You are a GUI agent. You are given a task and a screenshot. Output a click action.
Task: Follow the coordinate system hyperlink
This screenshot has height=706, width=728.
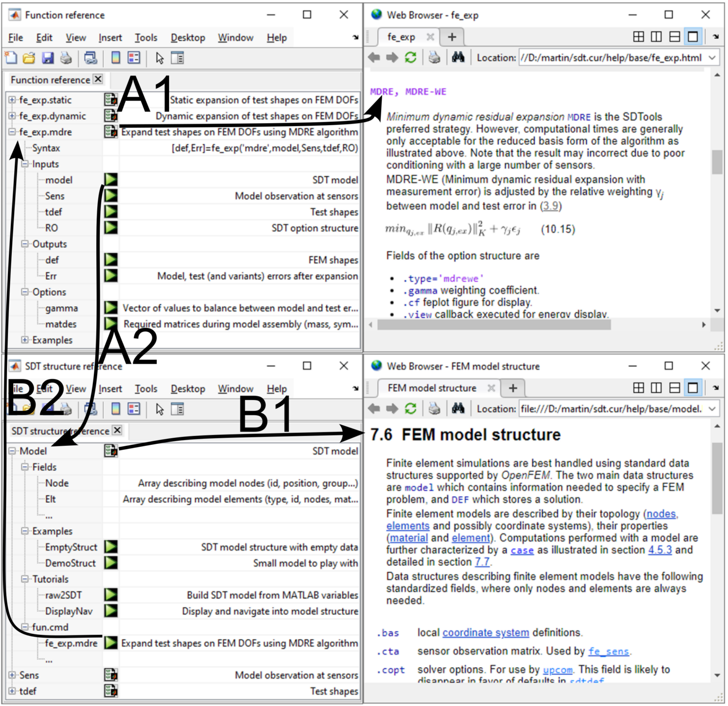point(485,633)
